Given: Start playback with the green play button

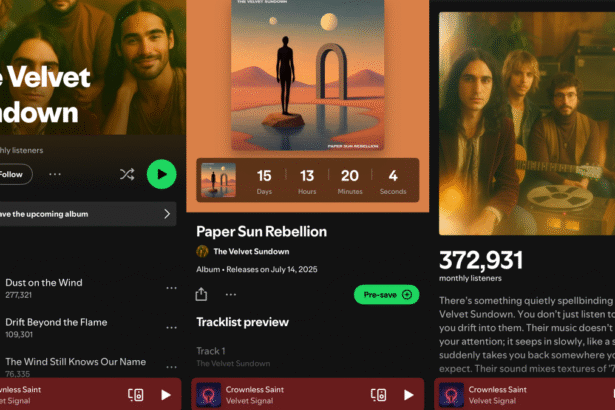Looking at the screenshot, I should 162,174.
